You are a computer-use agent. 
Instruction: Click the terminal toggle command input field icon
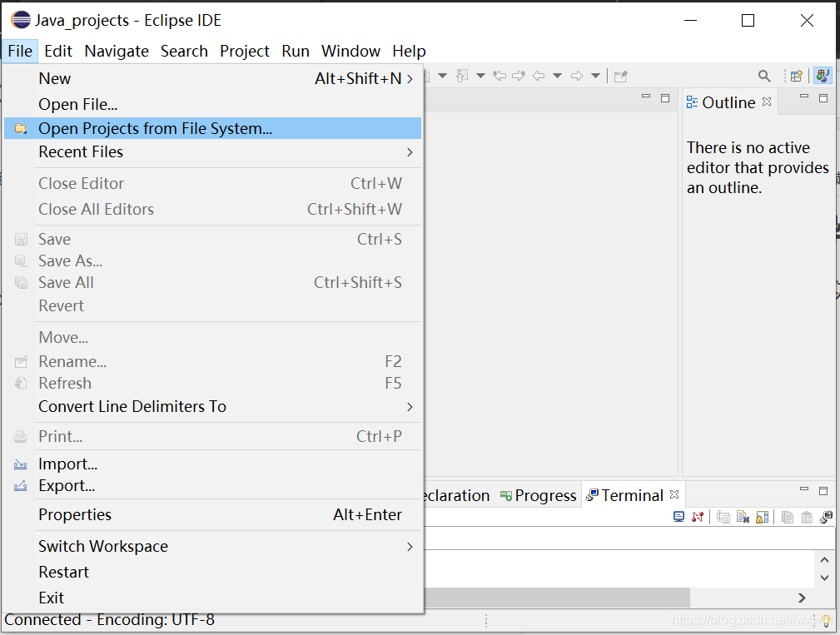[723, 517]
